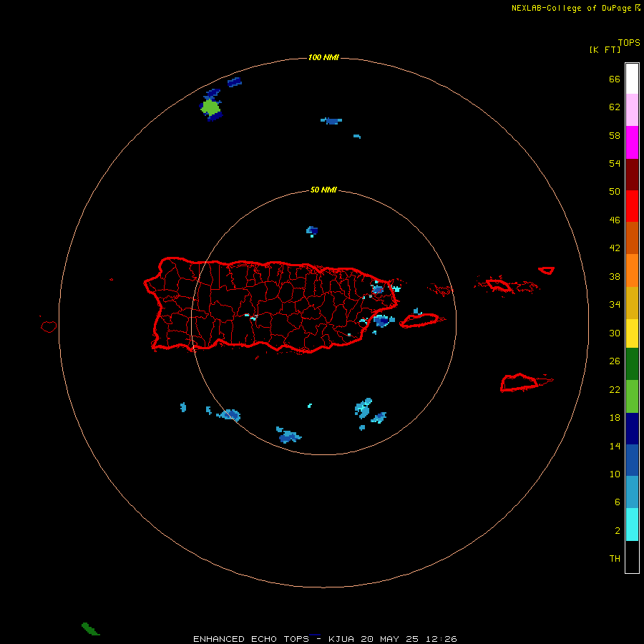Click the "58" legend value

[615, 135]
